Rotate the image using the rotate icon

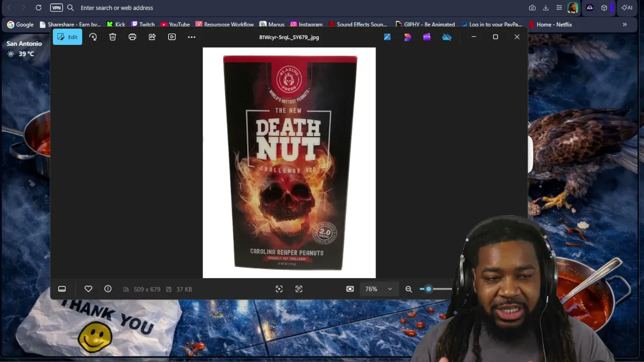click(93, 37)
